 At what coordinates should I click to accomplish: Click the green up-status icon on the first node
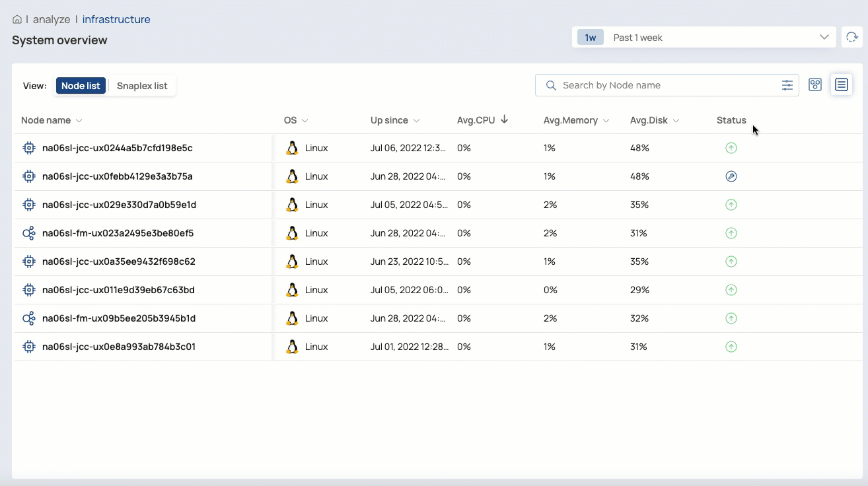pos(731,148)
